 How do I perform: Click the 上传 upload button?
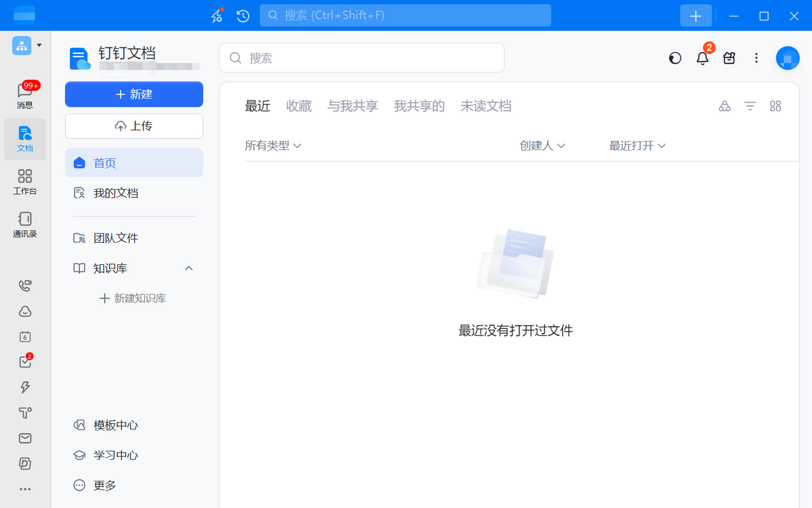coord(134,126)
